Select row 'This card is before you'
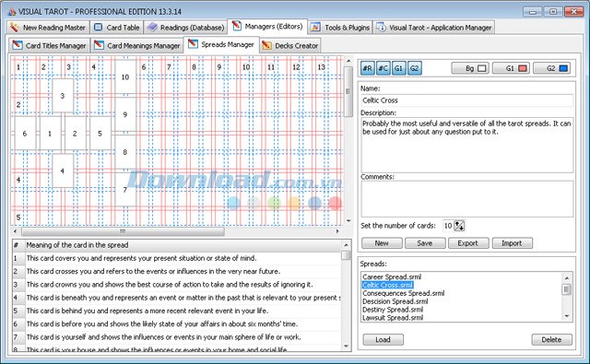 pos(177,324)
